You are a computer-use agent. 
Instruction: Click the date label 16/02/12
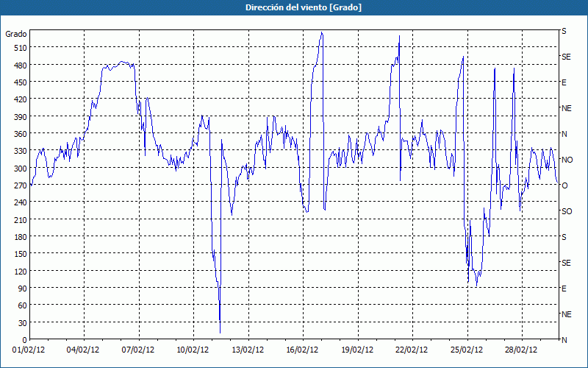click(x=302, y=350)
